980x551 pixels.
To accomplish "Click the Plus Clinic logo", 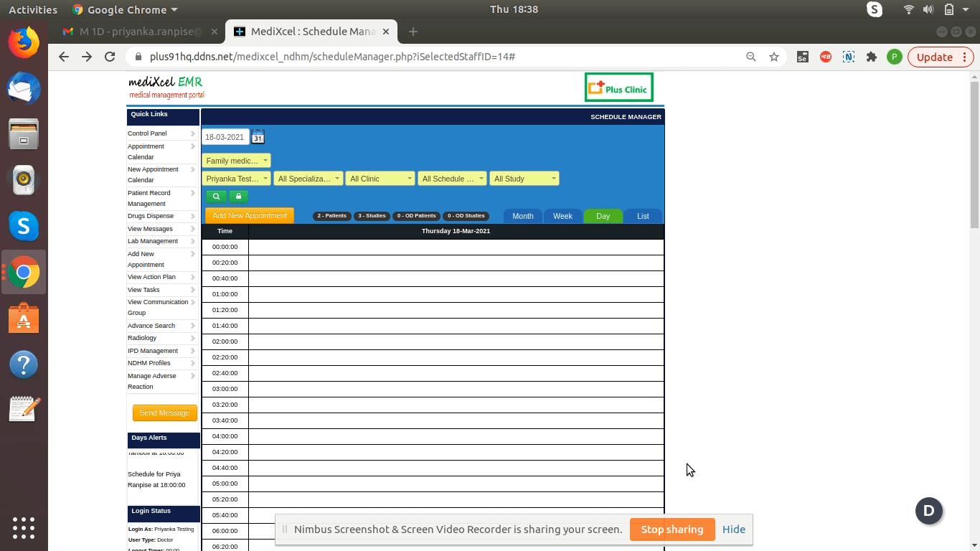I will (x=618, y=88).
